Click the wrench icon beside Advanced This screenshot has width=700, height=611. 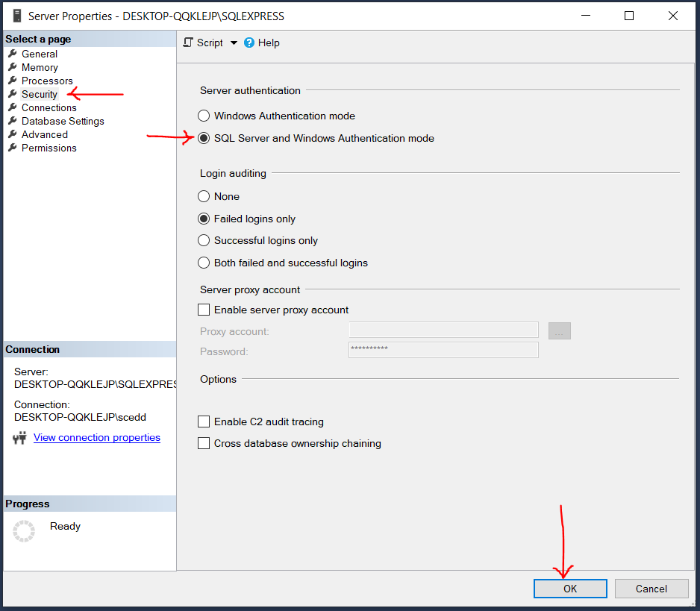[13, 134]
